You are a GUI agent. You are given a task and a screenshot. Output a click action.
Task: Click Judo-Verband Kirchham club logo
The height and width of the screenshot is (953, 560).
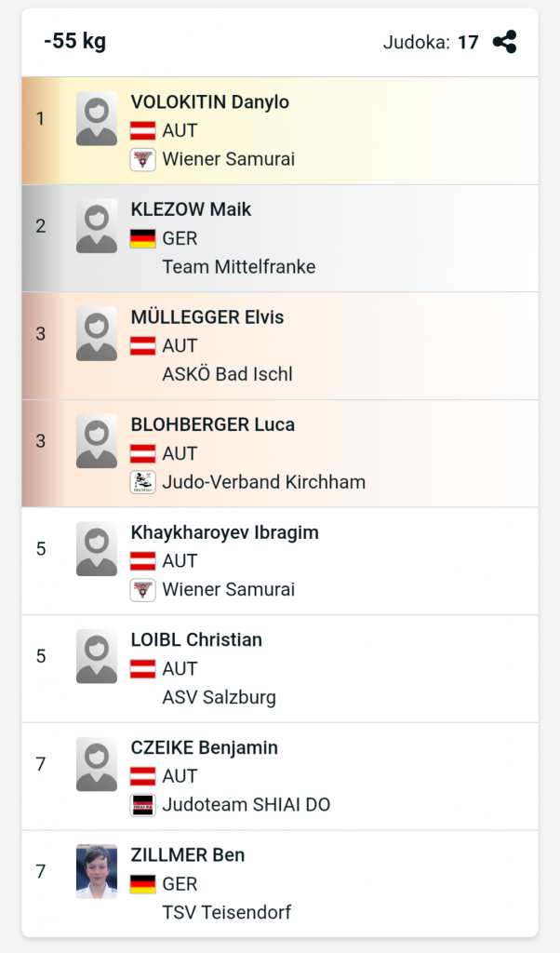pyautogui.click(x=142, y=482)
